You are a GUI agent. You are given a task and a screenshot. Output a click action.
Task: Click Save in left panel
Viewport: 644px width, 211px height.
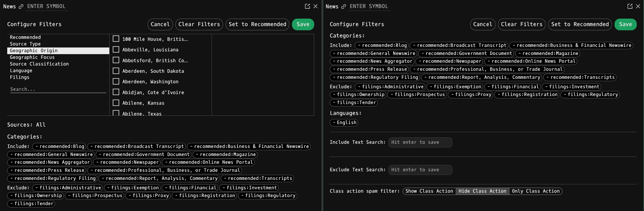303,24
